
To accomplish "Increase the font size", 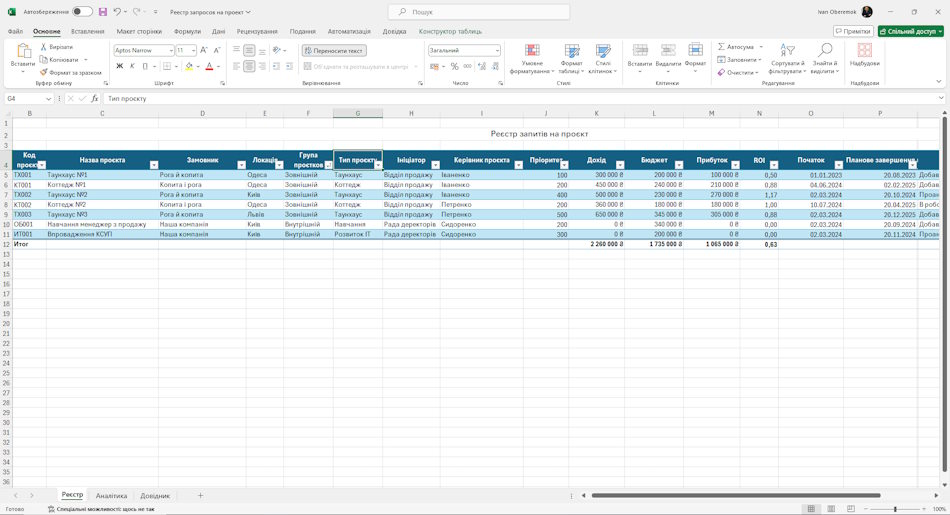I will (x=204, y=50).
